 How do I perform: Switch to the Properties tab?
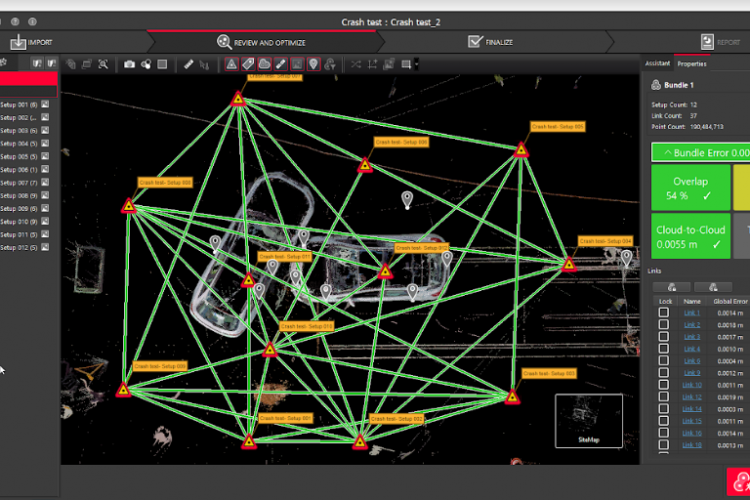pyautogui.click(x=691, y=63)
